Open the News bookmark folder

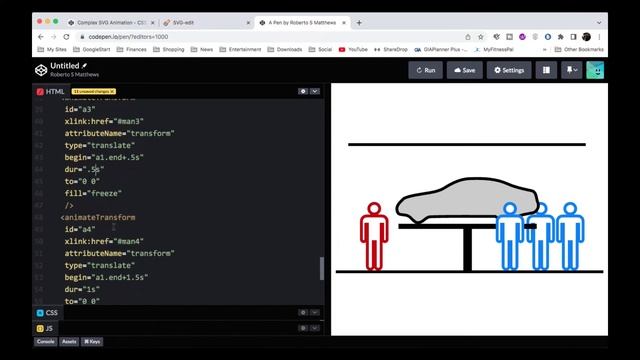[202, 49]
